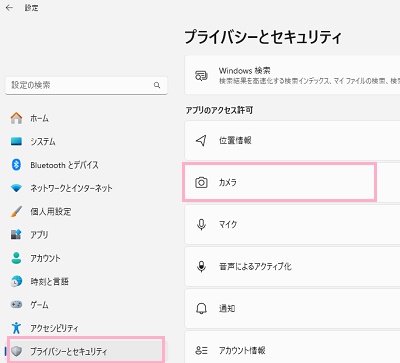Screen dimensions: 400x363
Task: Click the Windows 検索 icon
Action: [201, 76]
